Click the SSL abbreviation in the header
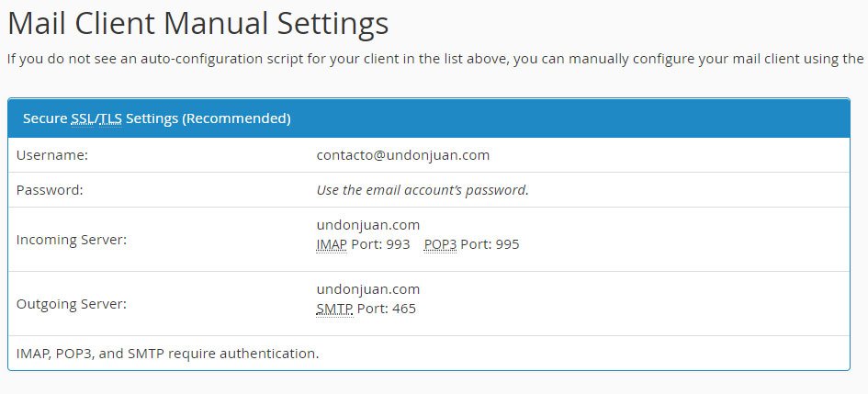The image size is (868, 394). (x=83, y=118)
